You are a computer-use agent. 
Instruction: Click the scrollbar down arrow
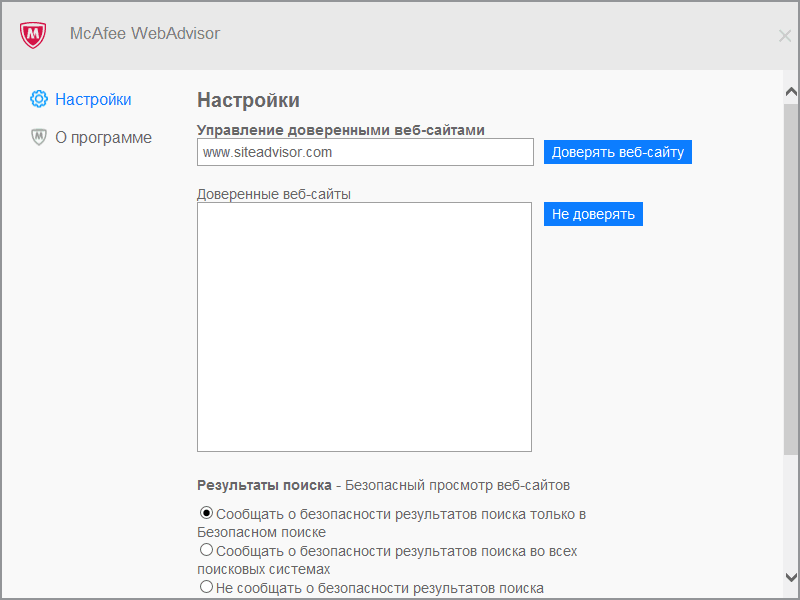[791, 577]
